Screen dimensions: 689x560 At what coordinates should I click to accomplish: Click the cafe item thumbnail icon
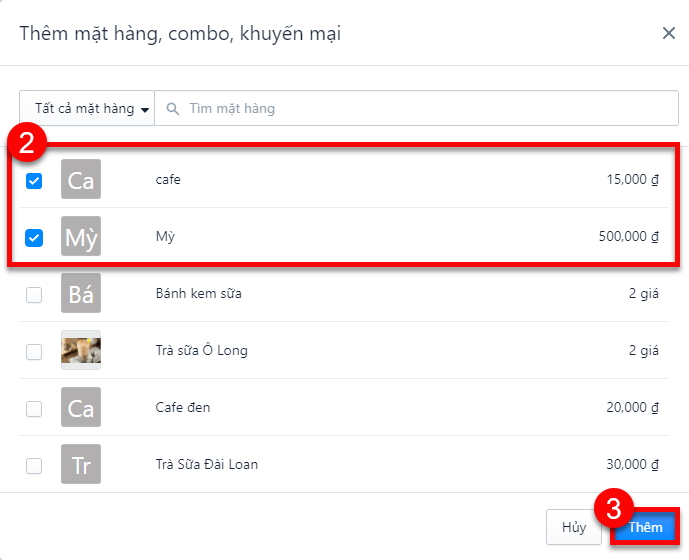click(81, 179)
